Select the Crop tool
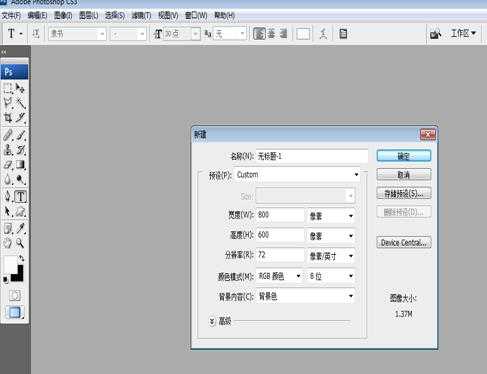This screenshot has height=374, width=487. coord(8,118)
